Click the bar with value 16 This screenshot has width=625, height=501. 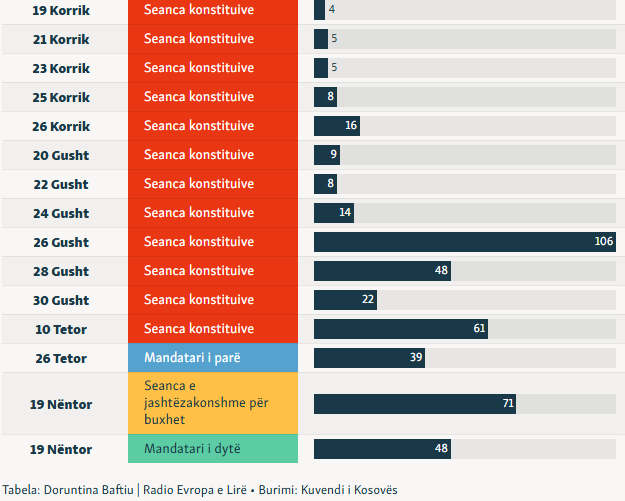[336, 126]
